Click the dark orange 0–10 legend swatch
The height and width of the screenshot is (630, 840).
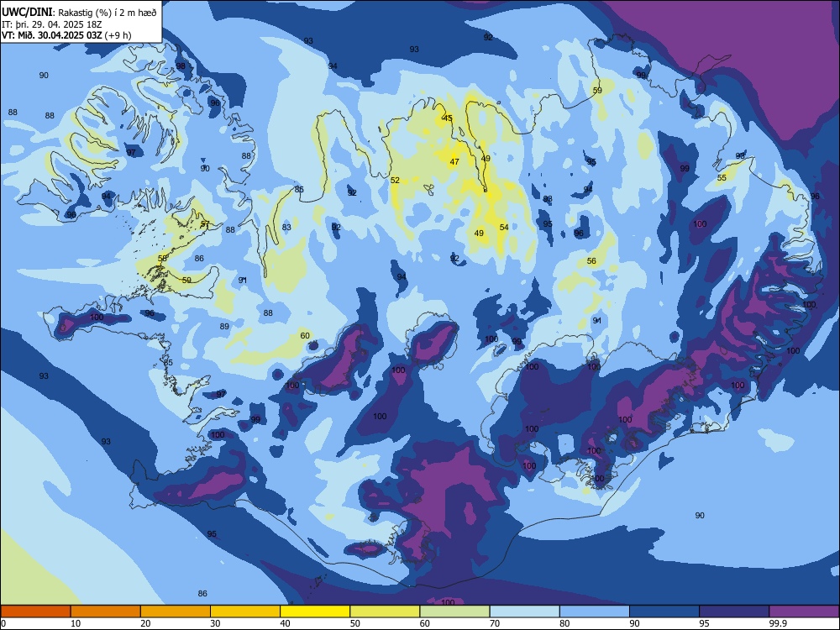[35, 612]
